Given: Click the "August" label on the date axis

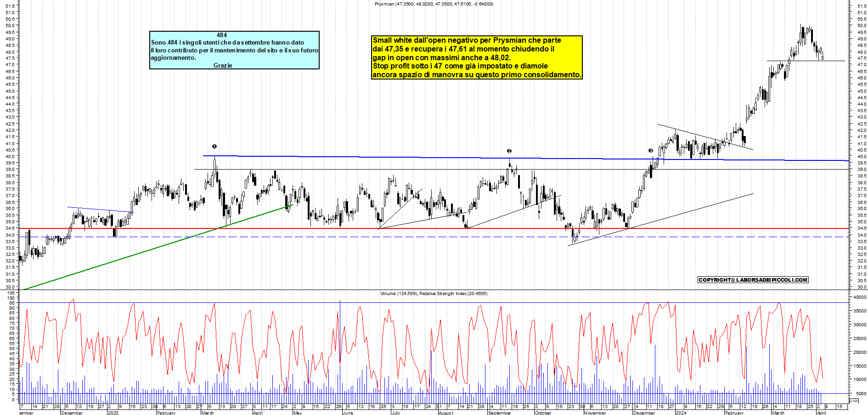Looking at the screenshot, I should point(446,413).
